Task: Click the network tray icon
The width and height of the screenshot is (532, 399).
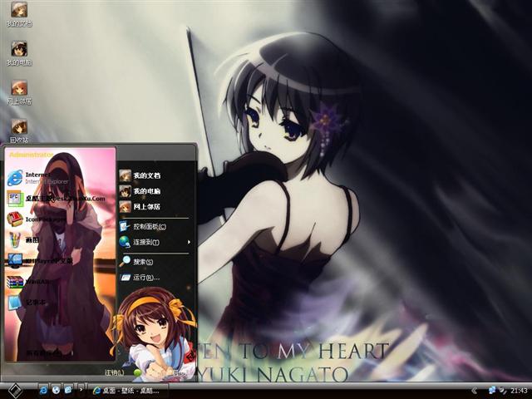Action: pyautogui.click(x=491, y=391)
